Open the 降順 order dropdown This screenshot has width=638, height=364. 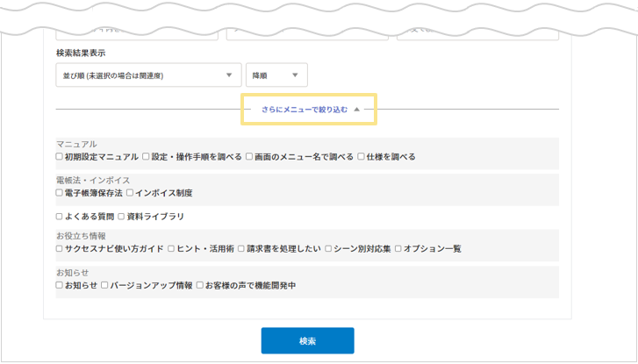[x=276, y=75]
